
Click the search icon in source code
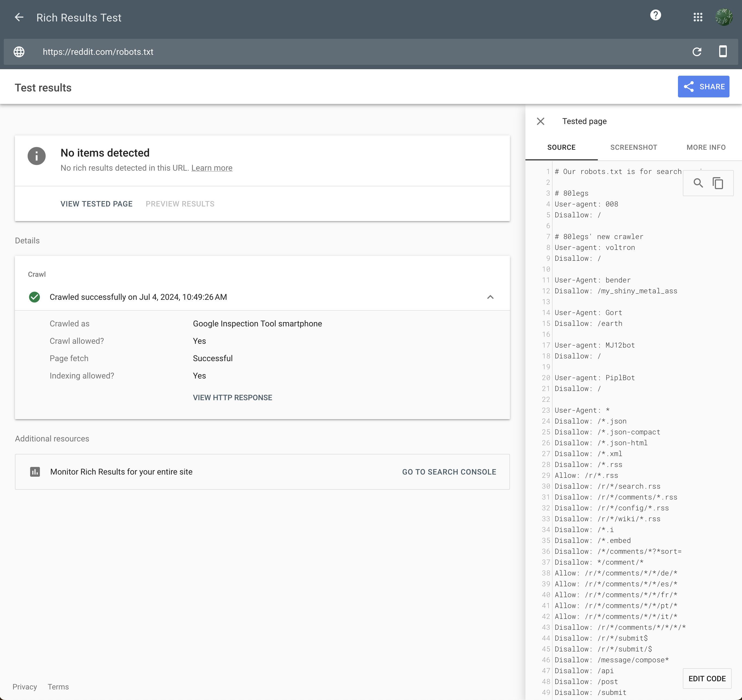pyautogui.click(x=698, y=183)
